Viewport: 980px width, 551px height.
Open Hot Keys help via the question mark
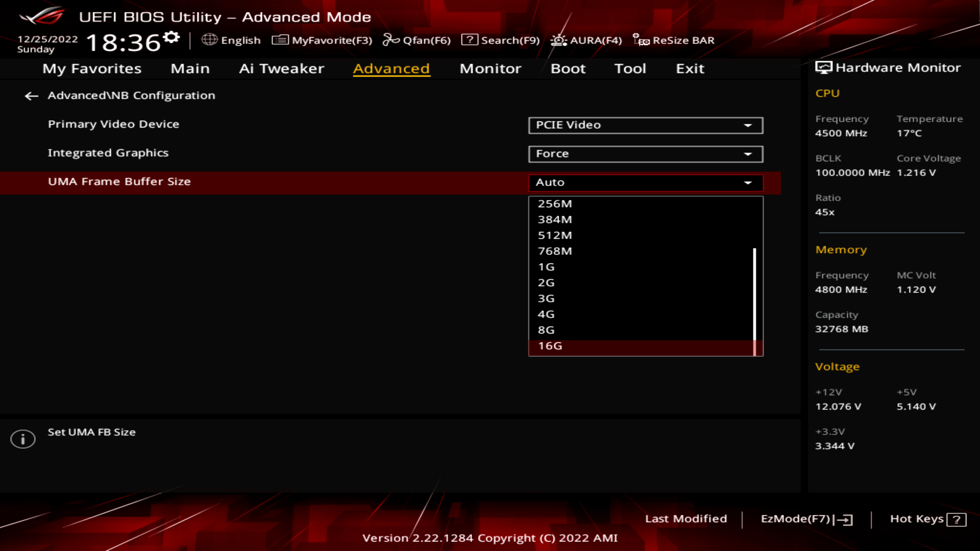957,519
